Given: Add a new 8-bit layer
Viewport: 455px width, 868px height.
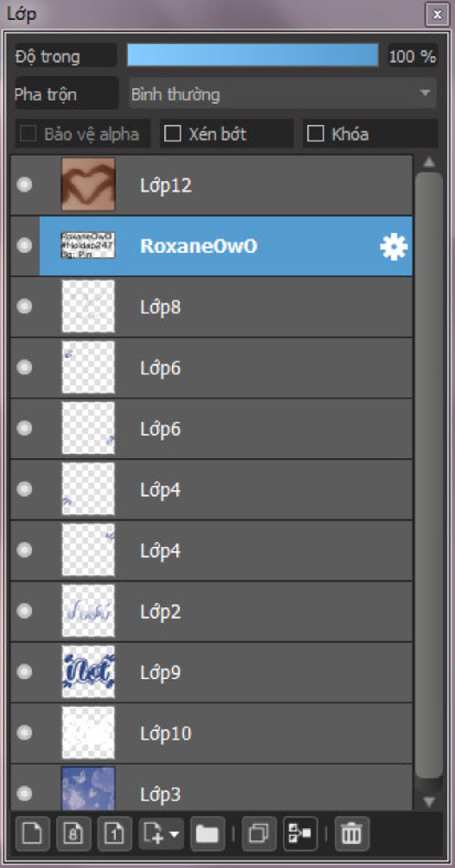Looking at the screenshot, I should (74, 833).
